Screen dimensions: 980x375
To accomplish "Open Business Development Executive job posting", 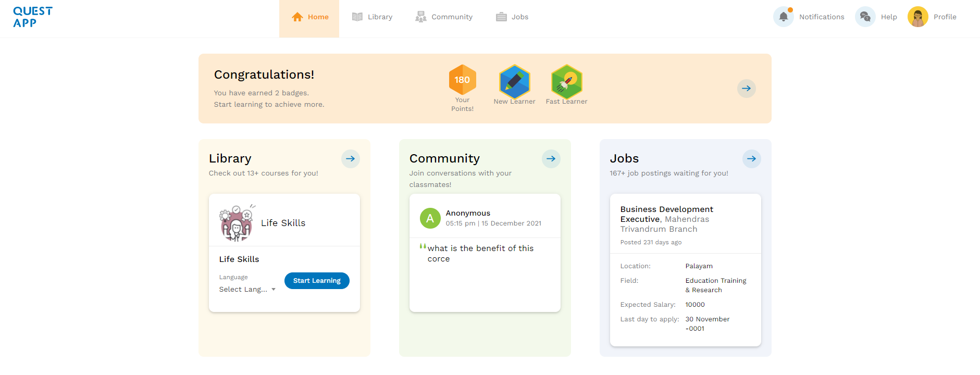I will click(666, 214).
